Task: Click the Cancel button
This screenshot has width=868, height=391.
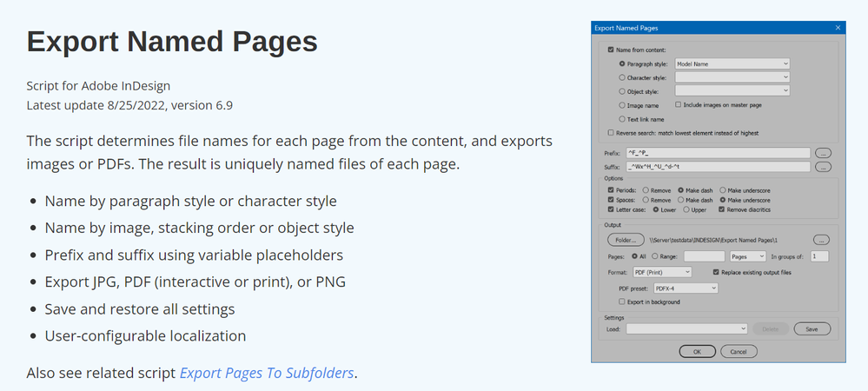Action: pos(739,352)
